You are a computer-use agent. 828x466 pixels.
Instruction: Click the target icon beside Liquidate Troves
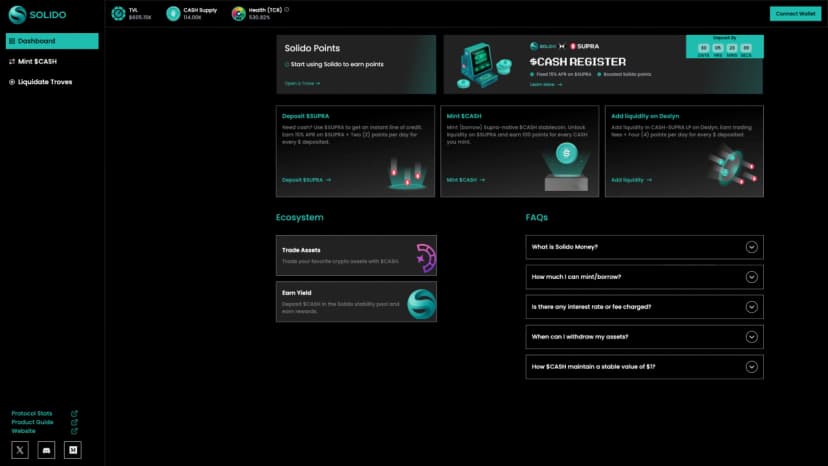click(12, 82)
